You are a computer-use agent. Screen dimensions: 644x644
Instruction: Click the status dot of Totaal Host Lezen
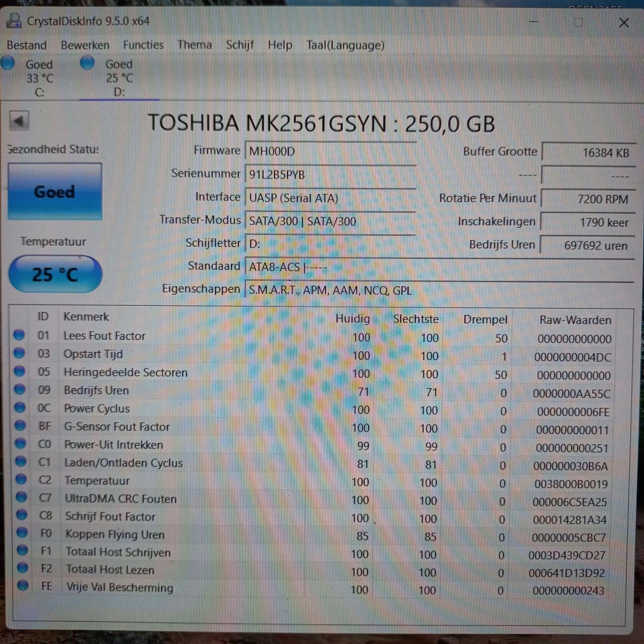click(23, 568)
